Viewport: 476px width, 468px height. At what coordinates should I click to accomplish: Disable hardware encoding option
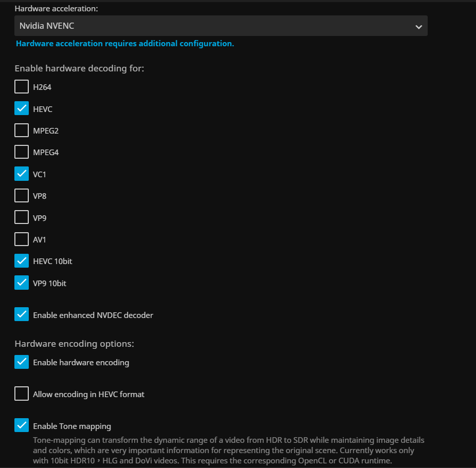22,362
